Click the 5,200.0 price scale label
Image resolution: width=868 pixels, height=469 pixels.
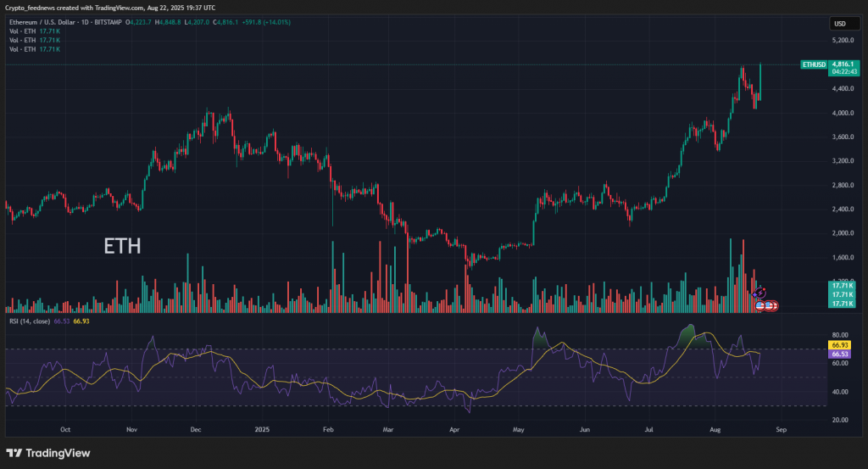coord(843,41)
